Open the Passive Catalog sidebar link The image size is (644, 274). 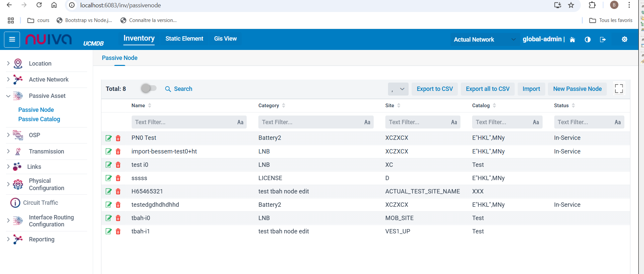[x=39, y=119]
